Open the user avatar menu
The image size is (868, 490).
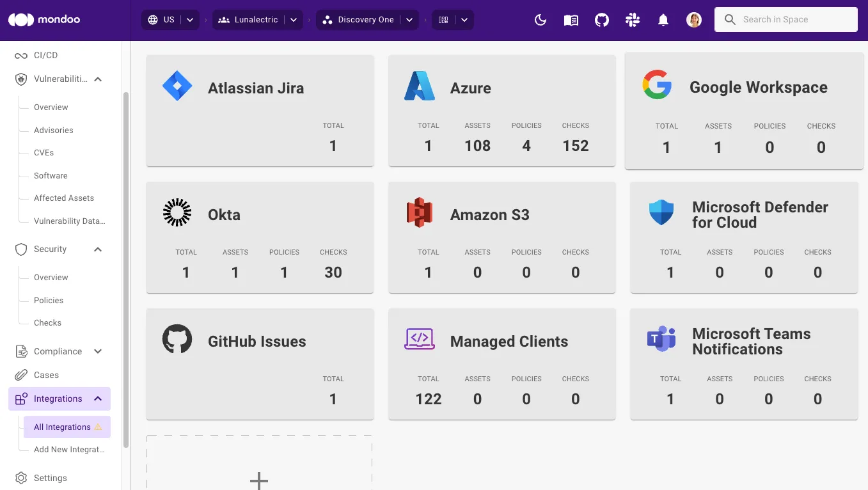pyautogui.click(x=694, y=20)
